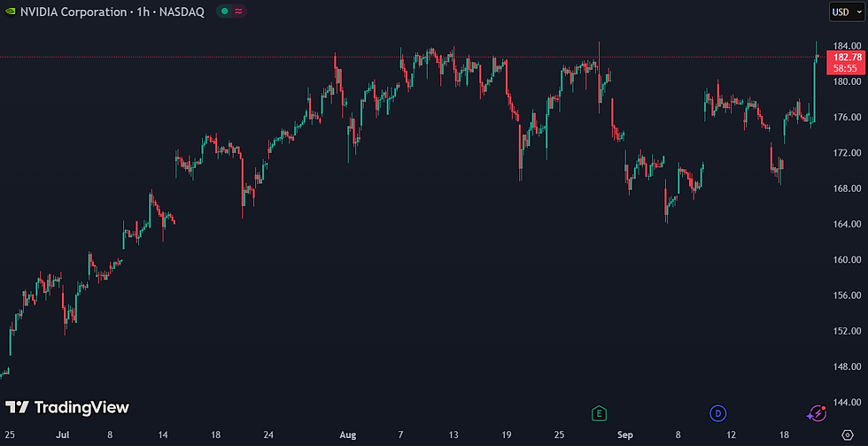Click the 156.00 price axis label
The width and height of the screenshot is (868, 446).
coord(848,296)
